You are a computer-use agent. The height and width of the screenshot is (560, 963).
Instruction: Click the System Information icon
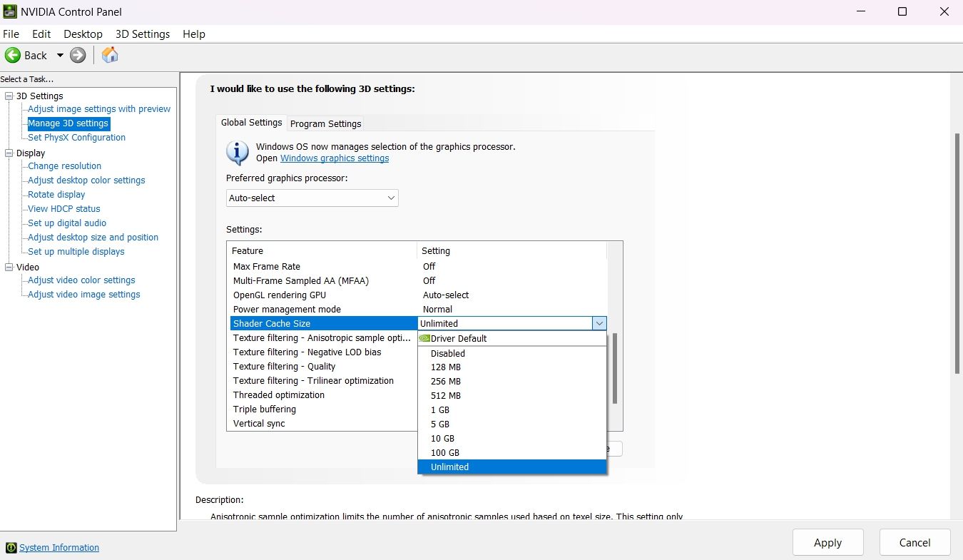(11, 547)
